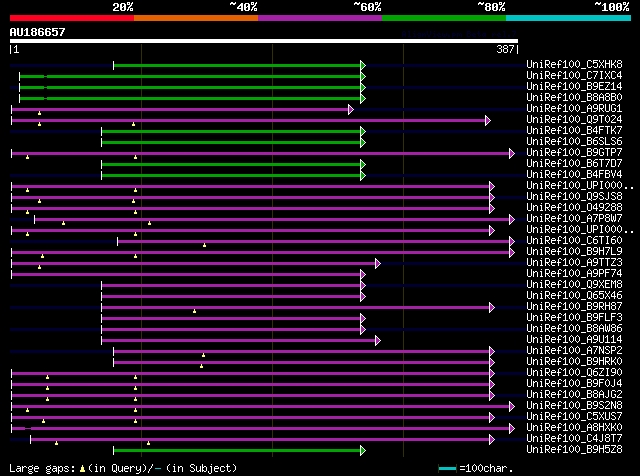Open hit UniRef100_B9EZ14
This screenshot has height=476, width=640.
coord(574,86)
